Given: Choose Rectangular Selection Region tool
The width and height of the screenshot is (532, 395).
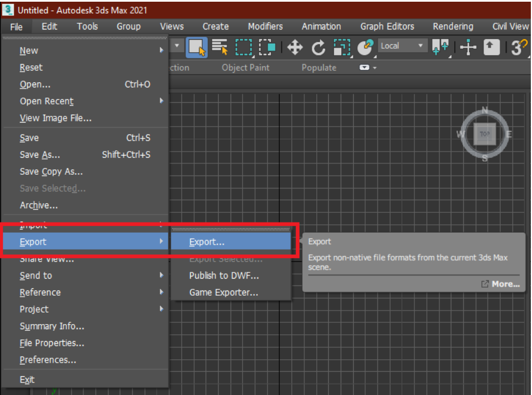Looking at the screenshot, I should click(244, 47).
